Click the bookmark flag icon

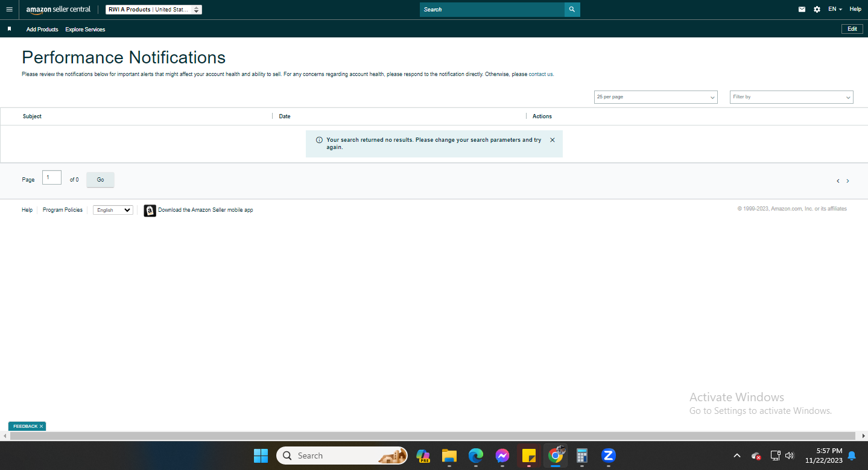[x=9, y=29]
